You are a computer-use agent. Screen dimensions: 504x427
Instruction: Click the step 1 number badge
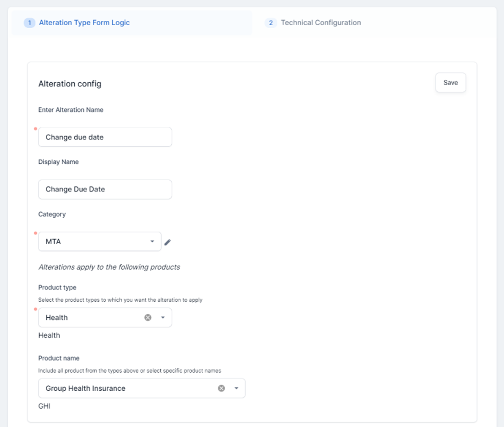point(30,23)
